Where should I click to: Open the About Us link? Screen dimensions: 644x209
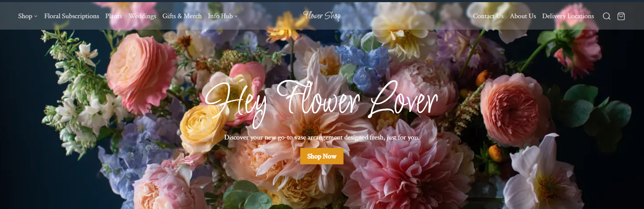(522, 16)
